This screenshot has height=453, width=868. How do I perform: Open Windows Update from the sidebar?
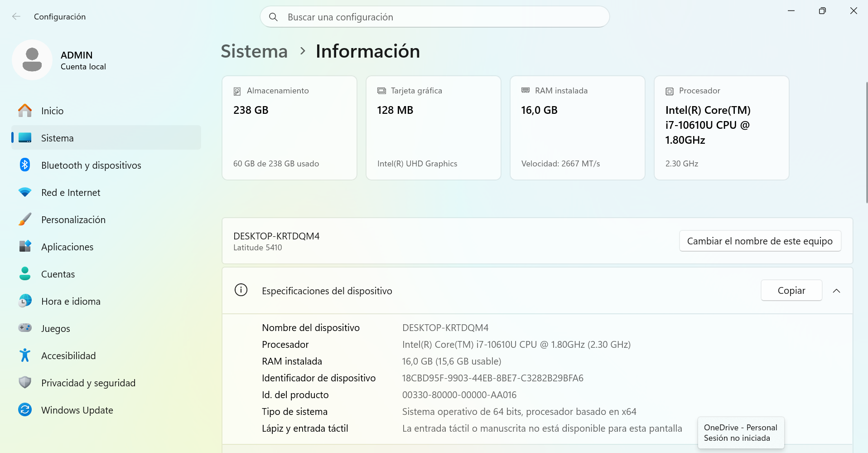click(x=77, y=410)
